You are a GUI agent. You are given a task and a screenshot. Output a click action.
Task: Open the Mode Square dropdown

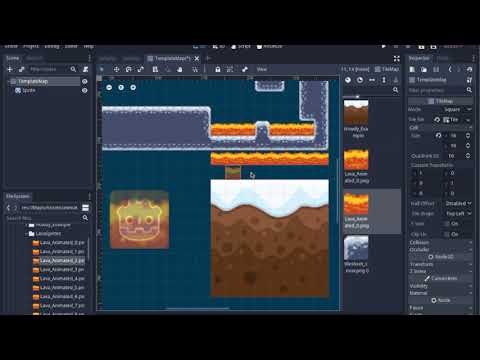click(458, 109)
